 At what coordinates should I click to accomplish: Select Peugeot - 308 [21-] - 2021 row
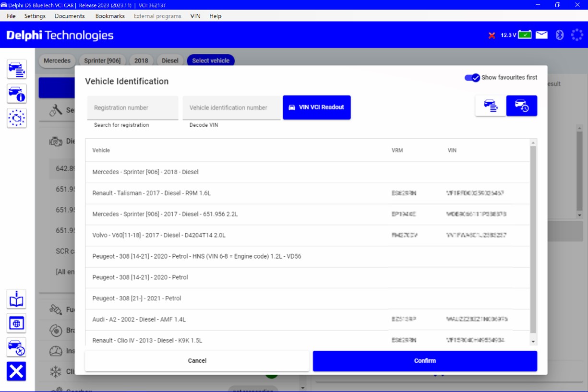click(308, 298)
